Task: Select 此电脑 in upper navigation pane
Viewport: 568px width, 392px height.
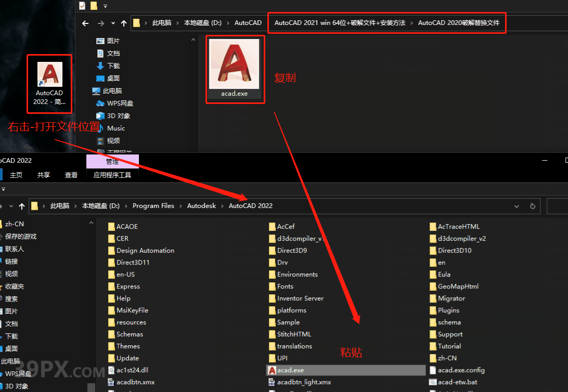Action: coord(107,91)
